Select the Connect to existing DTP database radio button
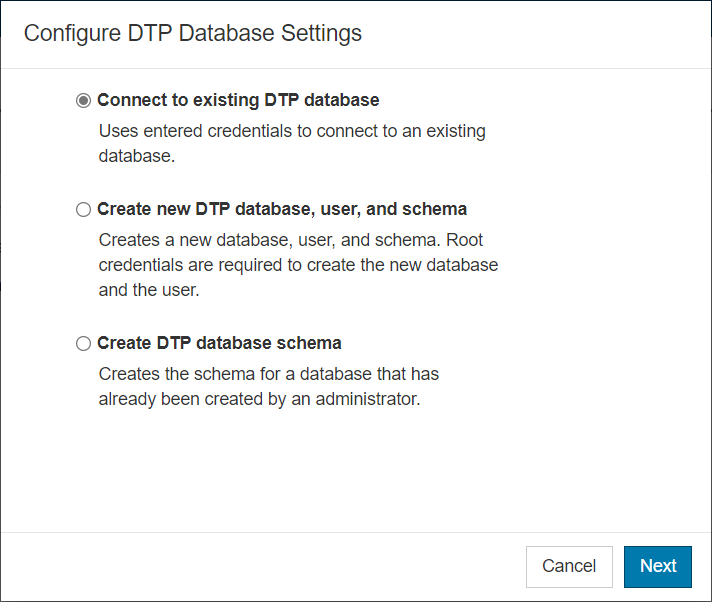 tap(83, 100)
